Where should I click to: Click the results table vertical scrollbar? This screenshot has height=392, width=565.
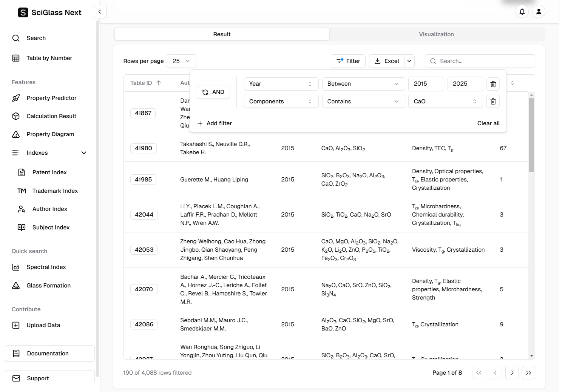531,135
